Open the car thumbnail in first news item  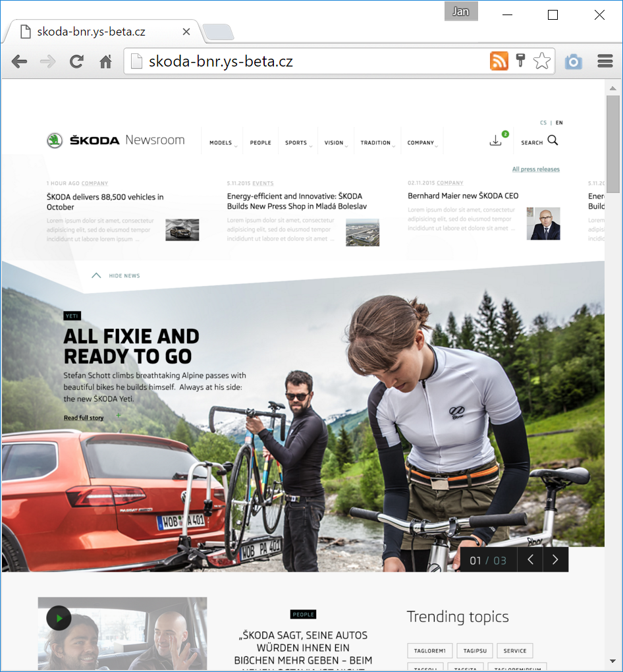182,230
